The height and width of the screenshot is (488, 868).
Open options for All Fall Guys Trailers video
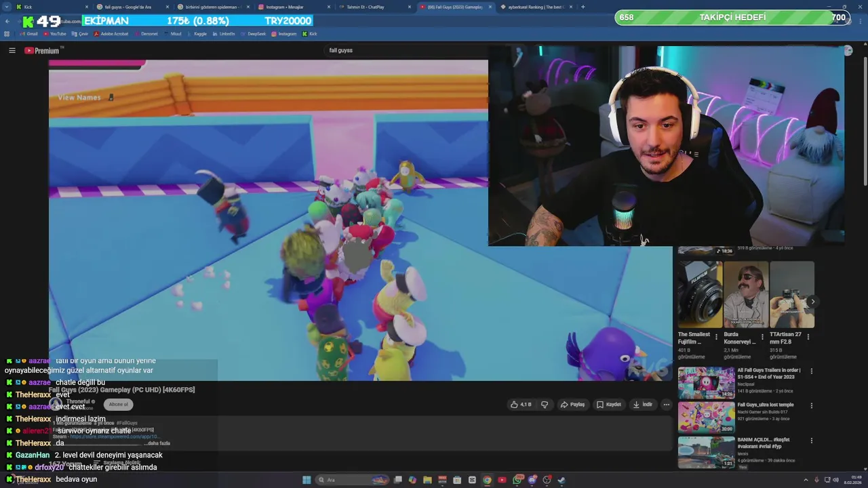click(x=811, y=371)
